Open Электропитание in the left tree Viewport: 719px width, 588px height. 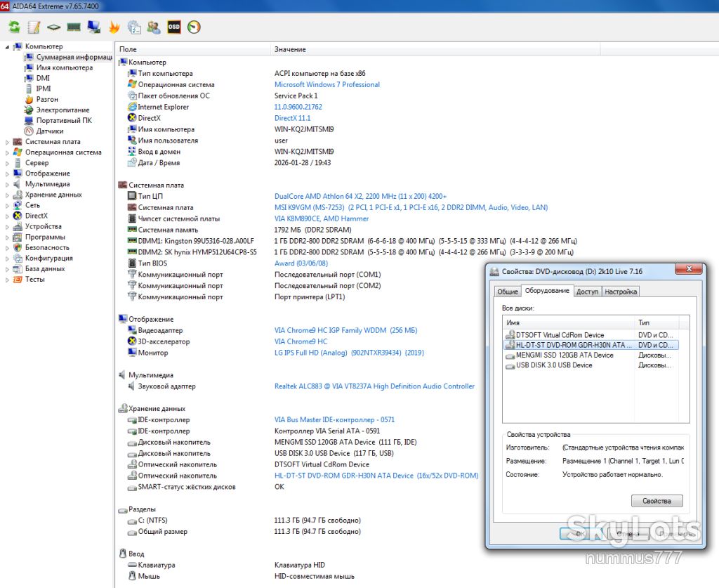(62, 110)
